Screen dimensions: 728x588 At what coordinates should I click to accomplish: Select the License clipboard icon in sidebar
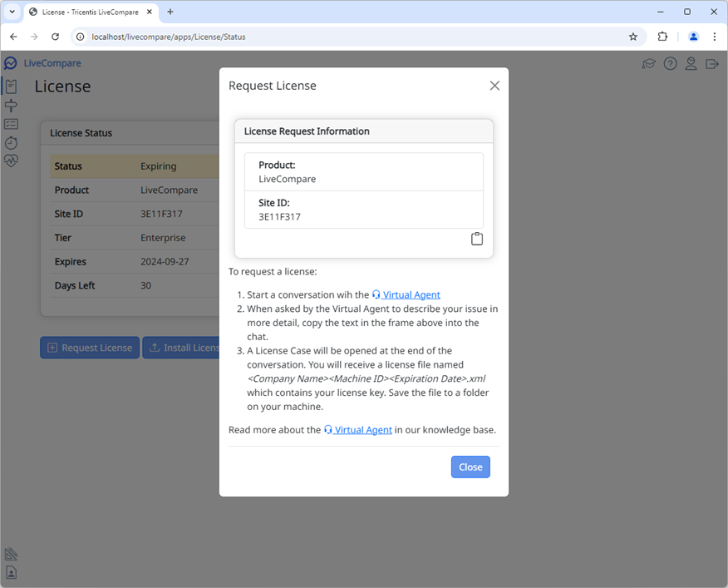coord(11,86)
